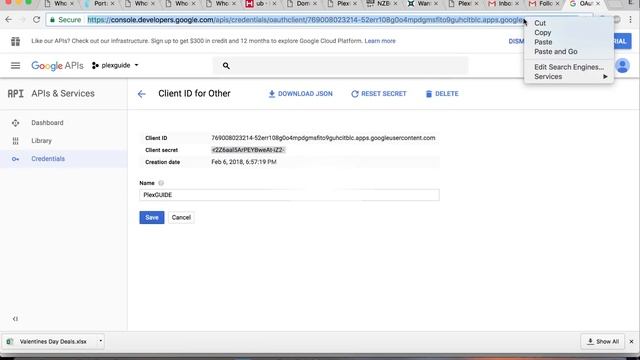
Task: Click the Library grid icon
Action: pos(16,141)
